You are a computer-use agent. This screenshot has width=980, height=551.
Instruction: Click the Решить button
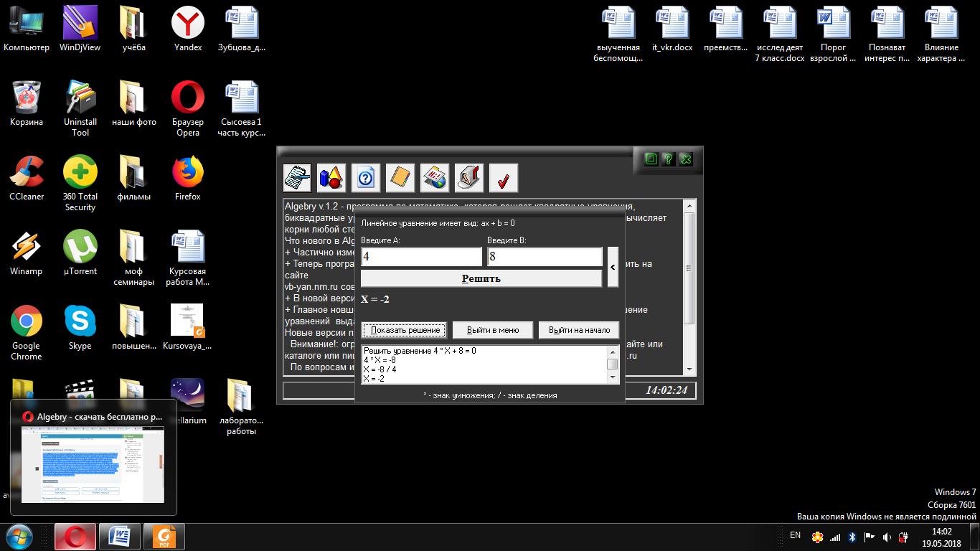point(481,278)
